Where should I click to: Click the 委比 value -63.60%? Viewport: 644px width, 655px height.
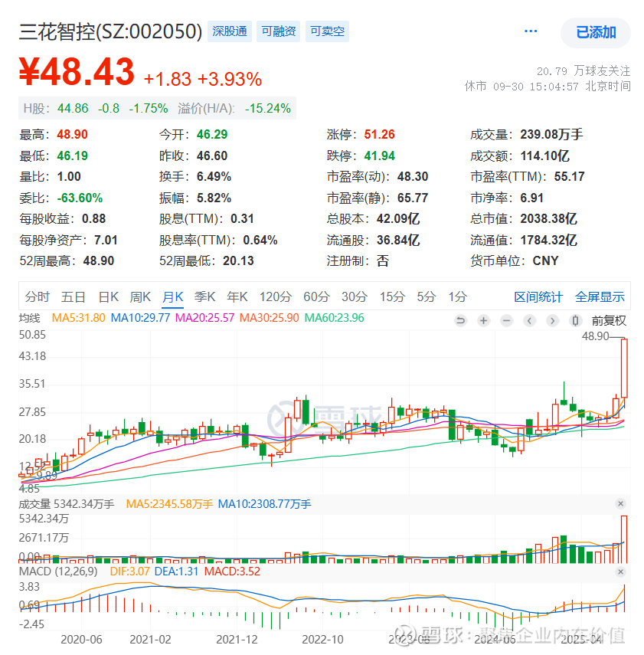[80, 198]
